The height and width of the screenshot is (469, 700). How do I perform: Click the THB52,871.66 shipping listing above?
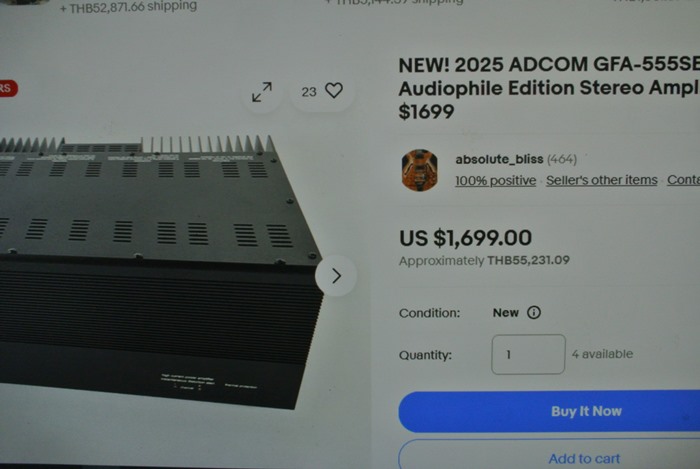129,7
